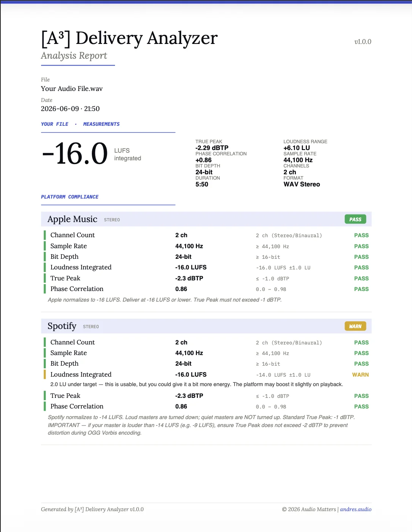Select the Loudness Range value +6.10 LU
Image resolution: width=412 pixels, height=532 pixels.
point(297,148)
